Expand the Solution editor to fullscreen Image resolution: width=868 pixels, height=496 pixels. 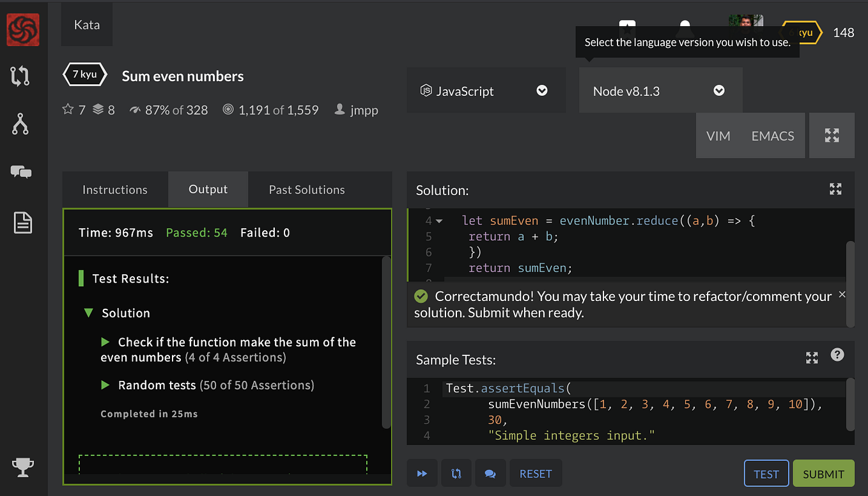coord(835,189)
